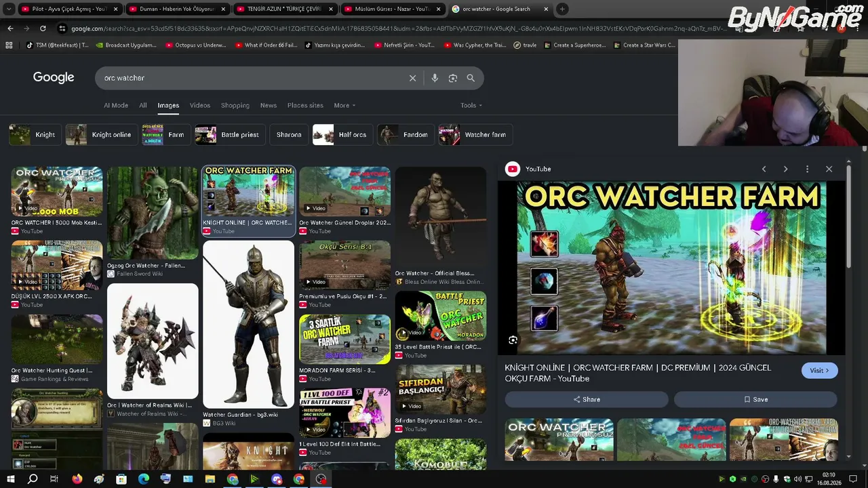
Task: Close the image preview panel
Action: (x=829, y=169)
